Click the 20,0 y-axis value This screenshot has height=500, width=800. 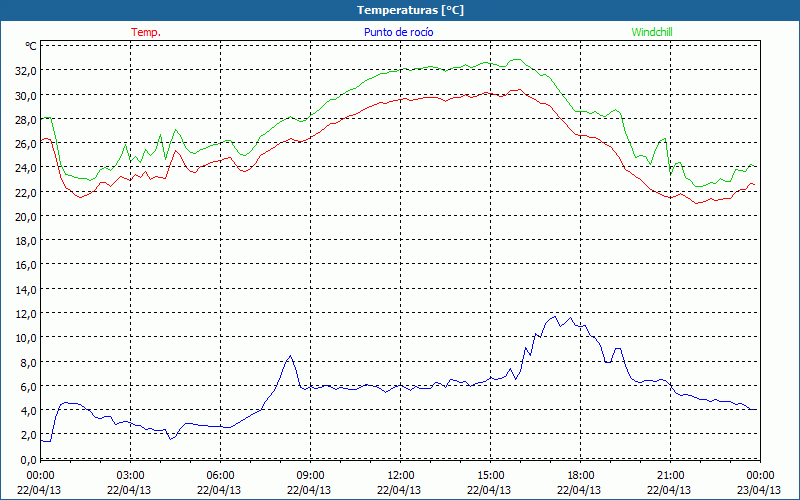26,217
